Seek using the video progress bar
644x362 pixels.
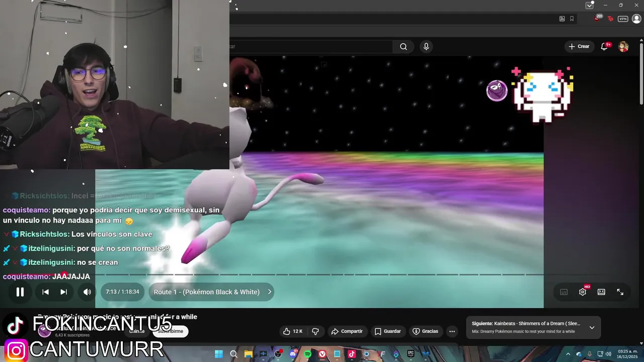[x=319, y=275]
